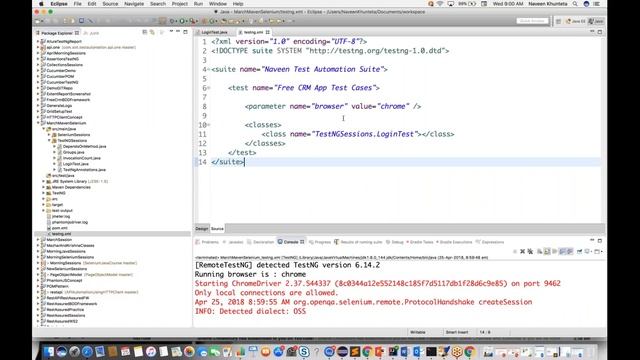This screenshot has width=640, height=360.
Task: Open the Apple menu
Action: [x=41, y=4]
